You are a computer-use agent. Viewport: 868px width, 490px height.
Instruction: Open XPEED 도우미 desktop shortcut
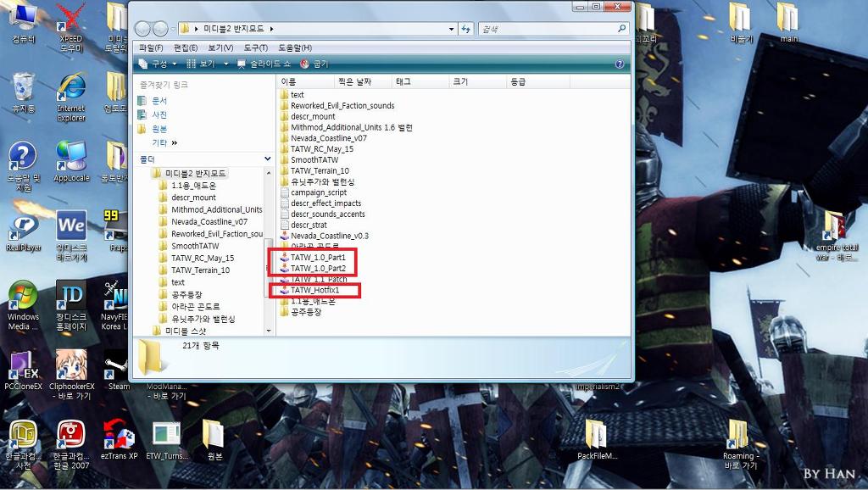click(x=71, y=28)
